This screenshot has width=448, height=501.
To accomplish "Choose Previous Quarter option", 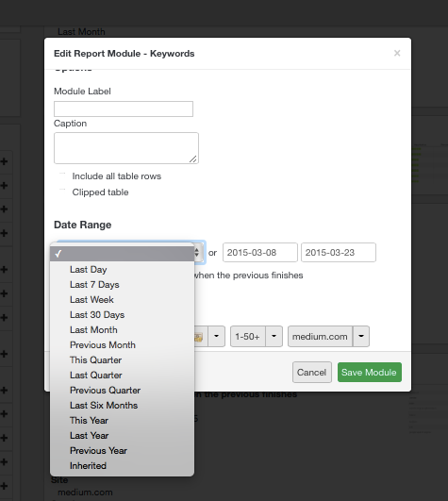I will coord(122,390).
